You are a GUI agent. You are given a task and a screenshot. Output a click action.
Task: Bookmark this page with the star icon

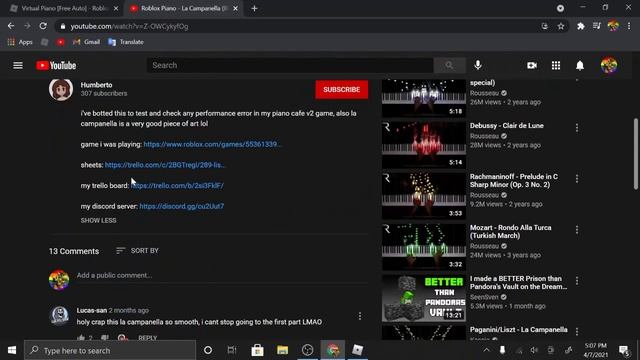pos(561,26)
